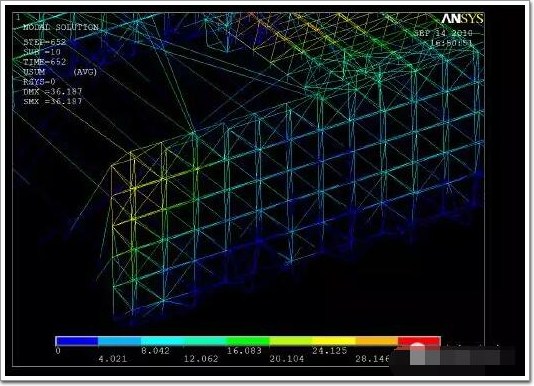Click the green legend color band

click(248, 341)
